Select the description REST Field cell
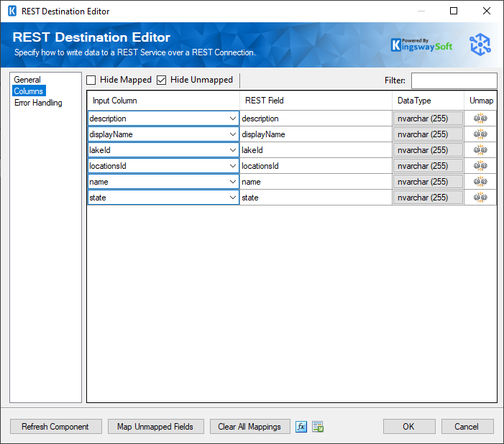The height and width of the screenshot is (444, 504). [316, 119]
